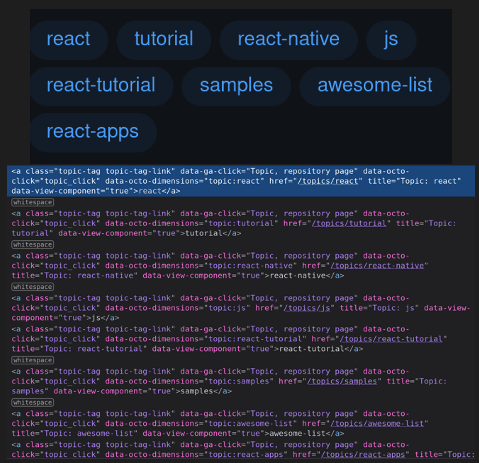Image resolution: width=479 pixels, height=463 pixels.
Task: Click the /topics/samples href link in inspector
Action: (x=342, y=381)
